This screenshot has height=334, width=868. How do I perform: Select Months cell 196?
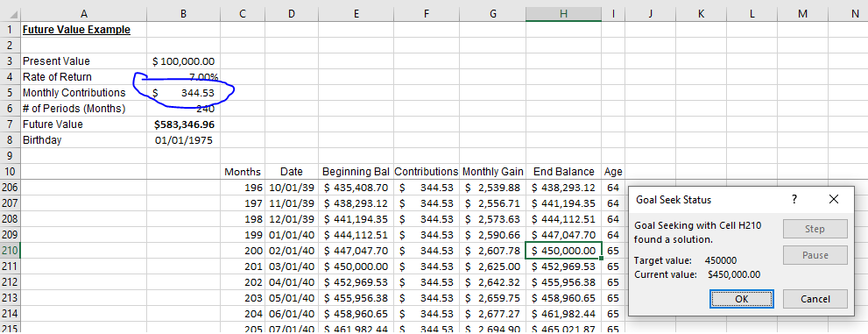pos(243,188)
